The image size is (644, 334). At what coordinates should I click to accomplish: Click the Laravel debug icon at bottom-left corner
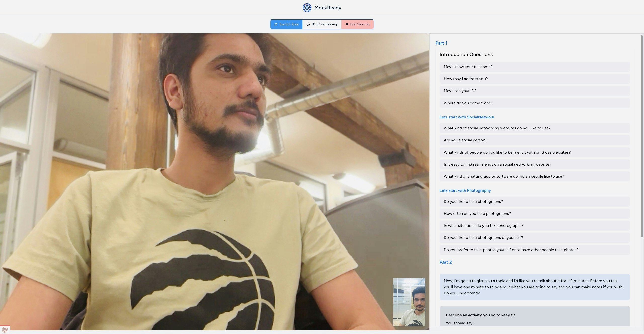coord(5,329)
